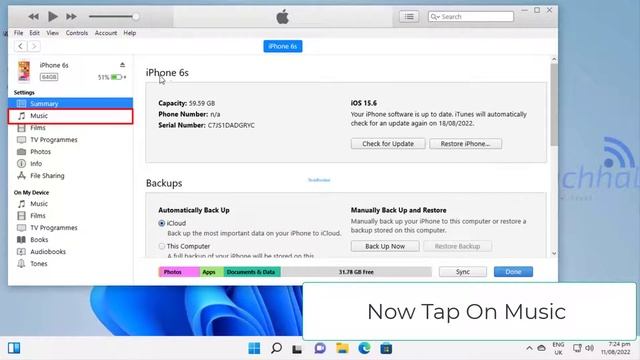Open the Help menu
Image resolution: width=640 pixels, height=360 pixels.
129,33
